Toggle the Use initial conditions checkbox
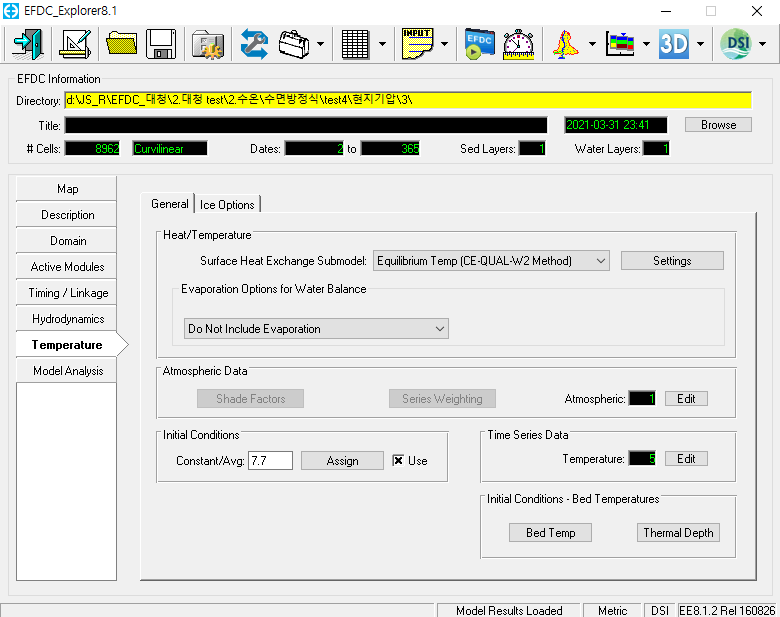Viewport: 780px width, 617px height. pyautogui.click(x=398, y=461)
